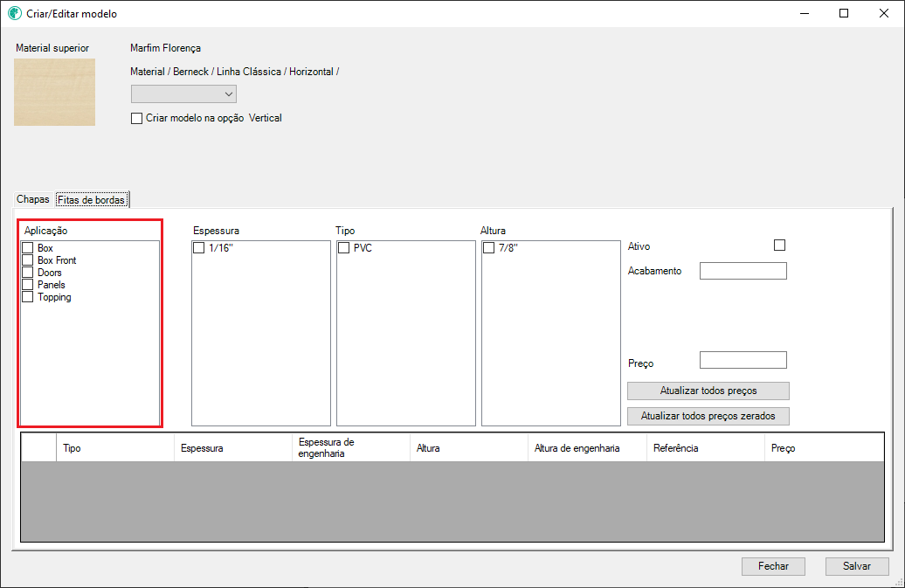Check the Panels application option
905x588 pixels.
(x=28, y=285)
